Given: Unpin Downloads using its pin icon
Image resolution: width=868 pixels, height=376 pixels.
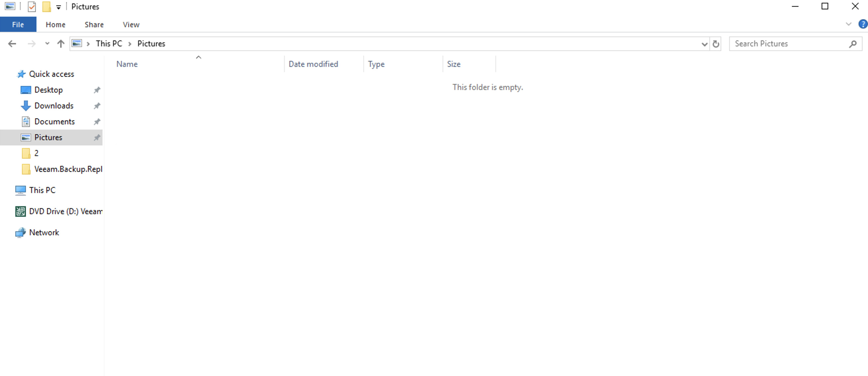Looking at the screenshot, I should tap(97, 106).
